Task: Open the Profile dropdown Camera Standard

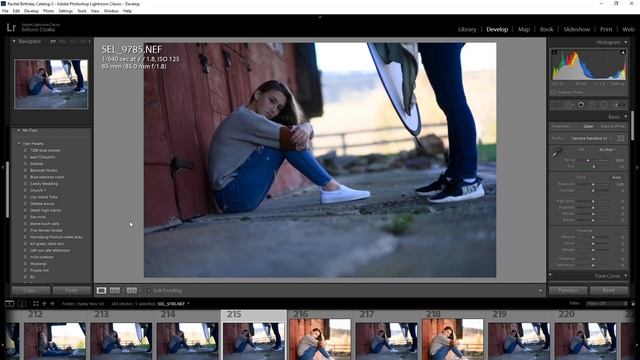Action: [x=591, y=138]
